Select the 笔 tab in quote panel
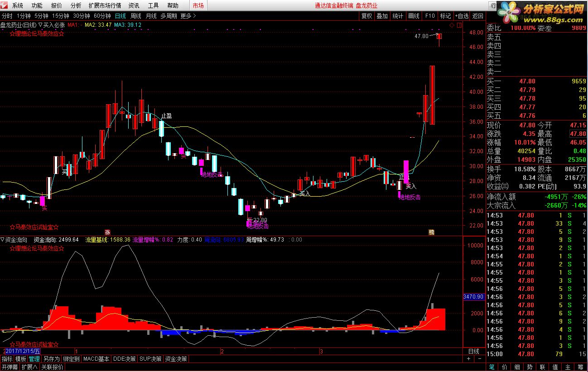The width and height of the screenshot is (588, 372). [492, 367]
